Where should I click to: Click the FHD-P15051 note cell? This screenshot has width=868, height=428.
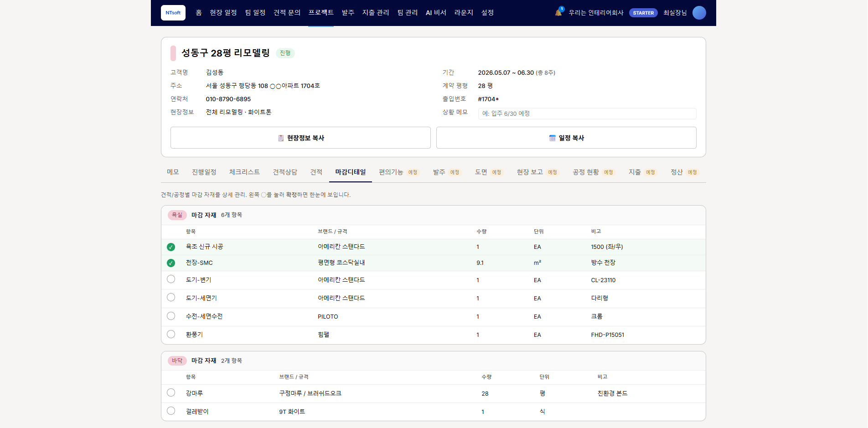tap(608, 335)
